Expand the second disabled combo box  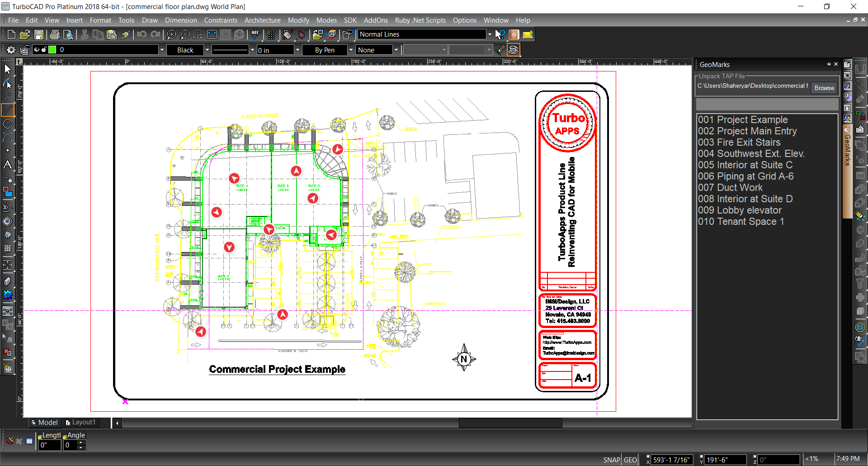click(x=489, y=50)
